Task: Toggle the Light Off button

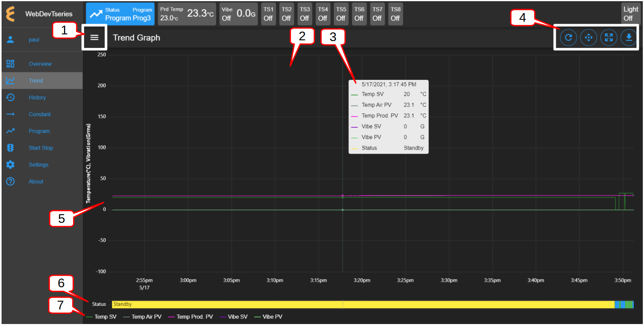Action: click(630, 14)
